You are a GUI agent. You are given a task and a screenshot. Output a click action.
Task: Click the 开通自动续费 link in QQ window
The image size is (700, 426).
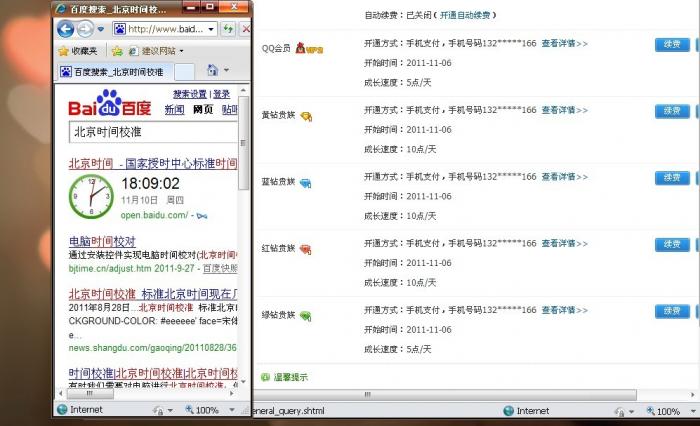465,15
